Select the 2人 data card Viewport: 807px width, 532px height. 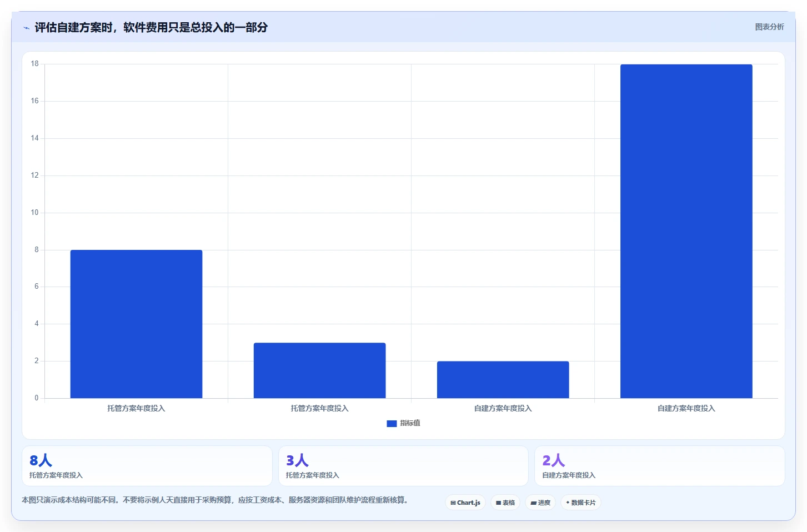(x=660, y=466)
